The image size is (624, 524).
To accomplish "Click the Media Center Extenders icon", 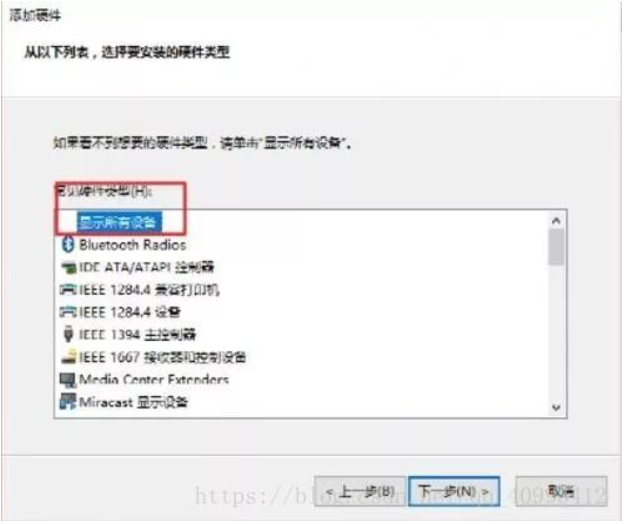I will coord(67,379).
